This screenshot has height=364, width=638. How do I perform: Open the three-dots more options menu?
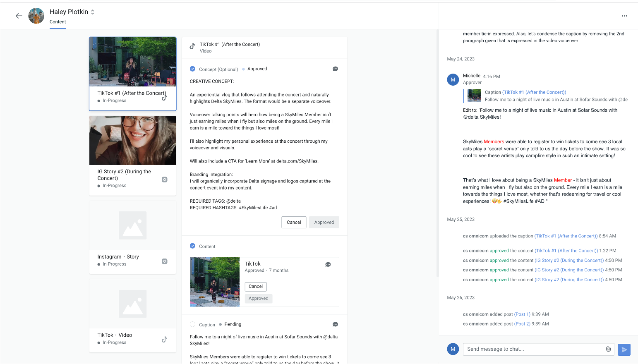coord(624,16)
